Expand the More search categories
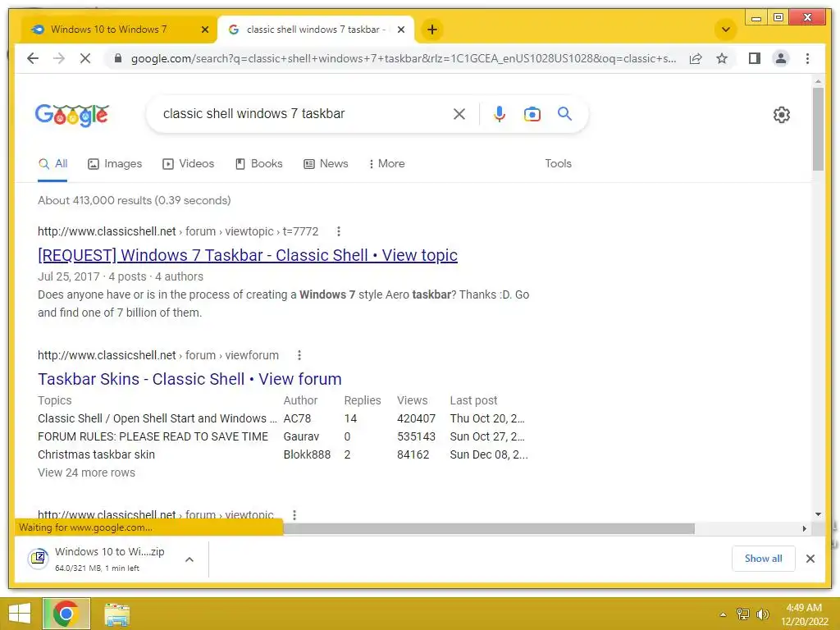 pyautogui.click(x=386, y=164)
